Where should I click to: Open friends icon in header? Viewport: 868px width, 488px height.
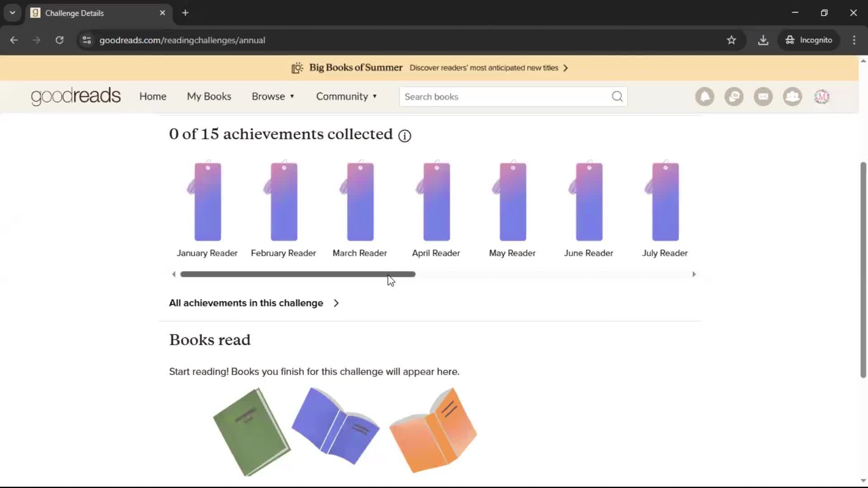coord(793,96)
